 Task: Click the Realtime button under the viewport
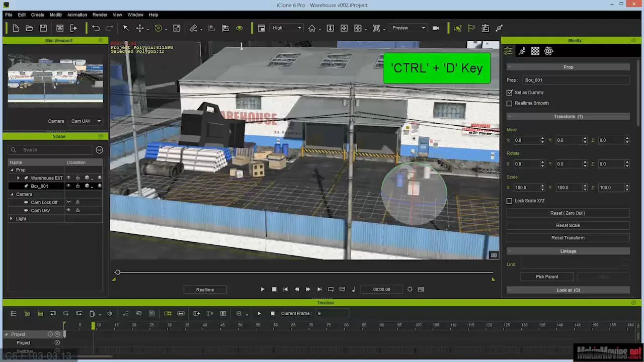click(x=205, y=290)
